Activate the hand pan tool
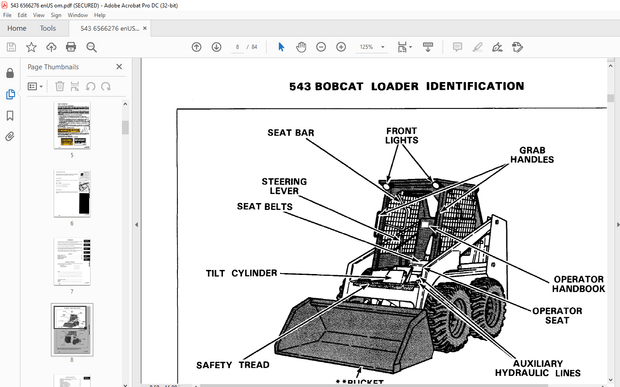 [301, 47]
